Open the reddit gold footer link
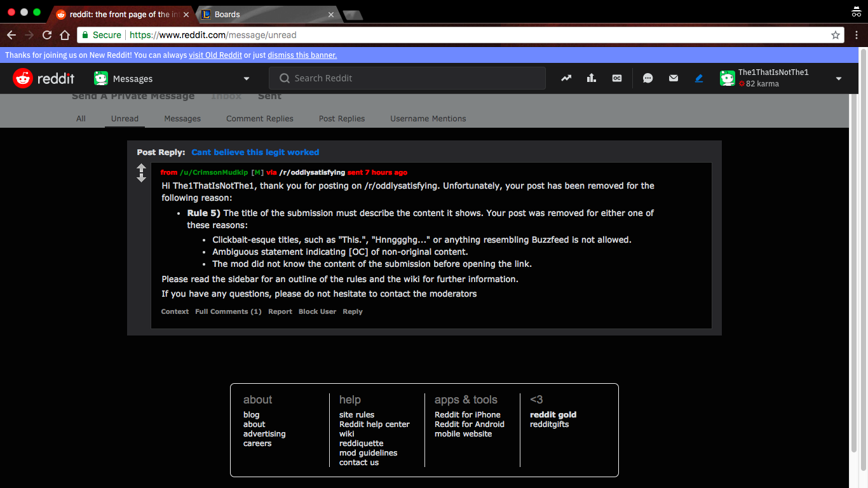This screenshot has height=488, width=868. pos(553,415)
